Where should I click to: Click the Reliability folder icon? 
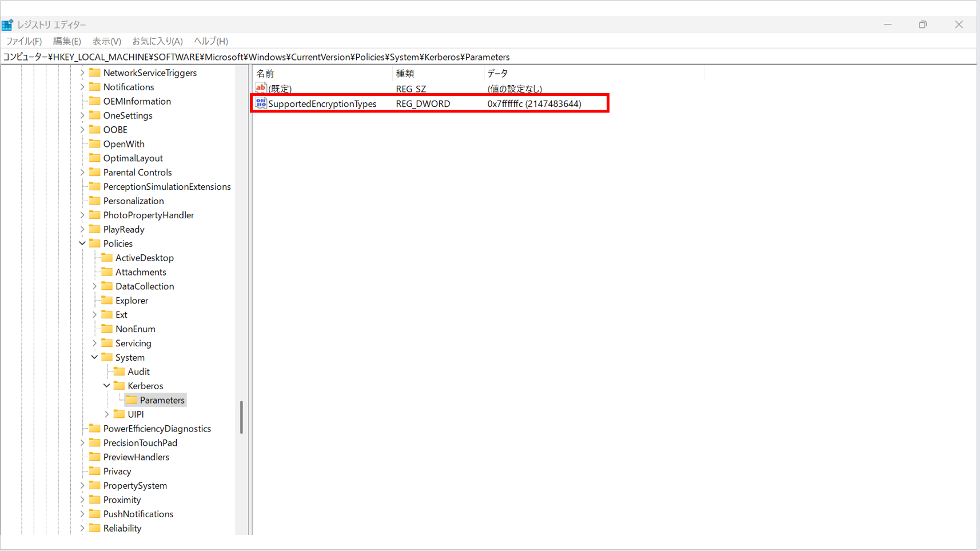pos(95,528)
